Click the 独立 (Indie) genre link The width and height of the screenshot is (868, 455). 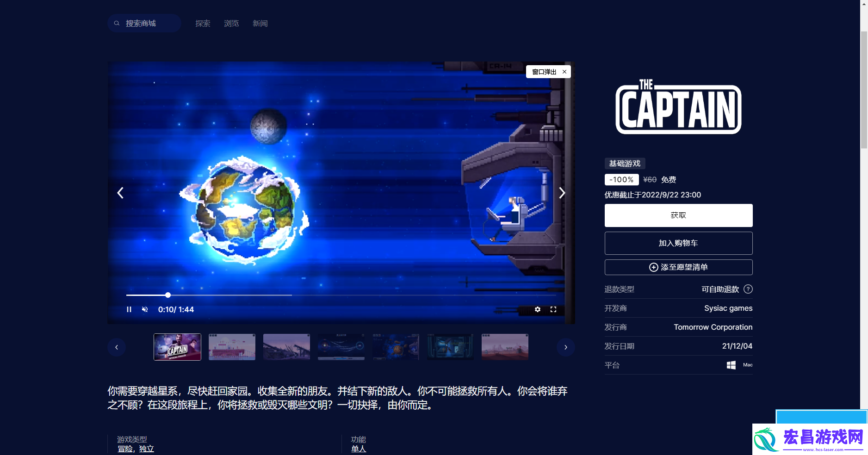tap(147, 449)
